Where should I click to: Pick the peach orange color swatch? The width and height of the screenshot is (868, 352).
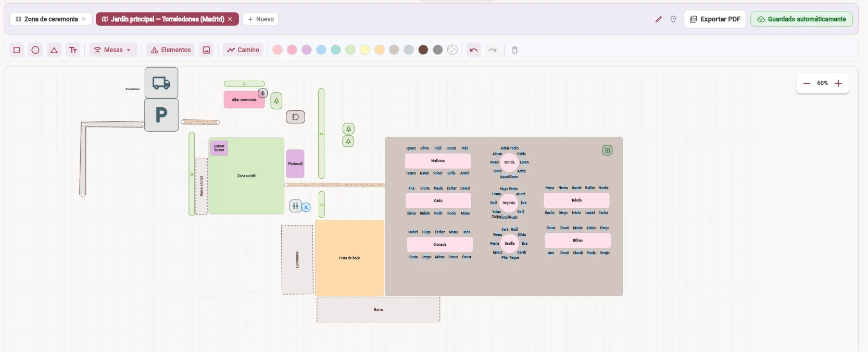click(x=380, y=50)
